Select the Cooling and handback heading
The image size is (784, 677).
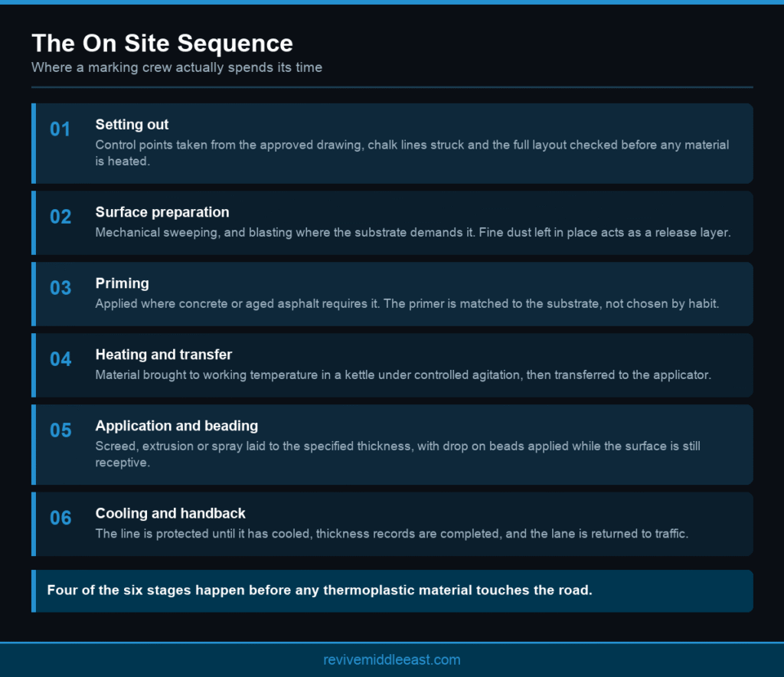click(x=170, y=514)
